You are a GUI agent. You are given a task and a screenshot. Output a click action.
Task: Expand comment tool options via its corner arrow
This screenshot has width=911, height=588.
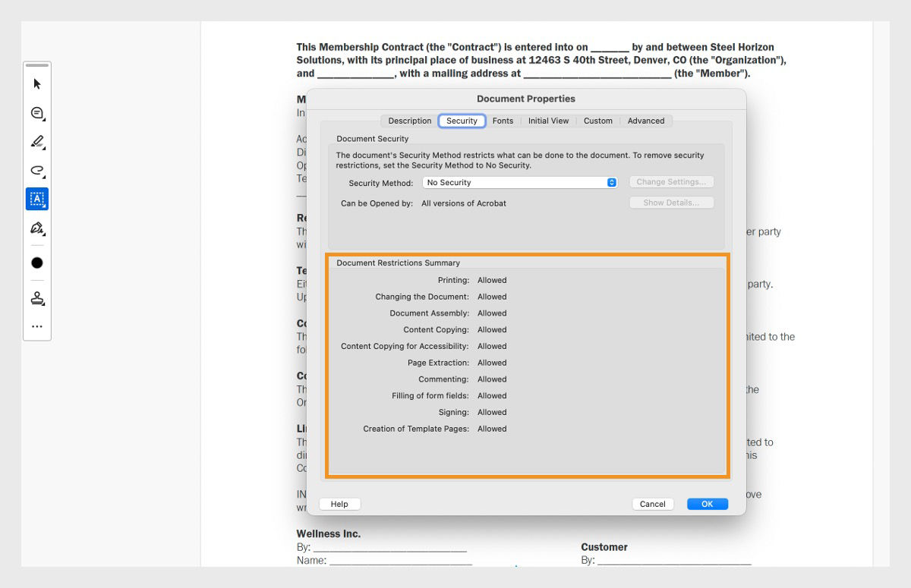click(43, 119)
